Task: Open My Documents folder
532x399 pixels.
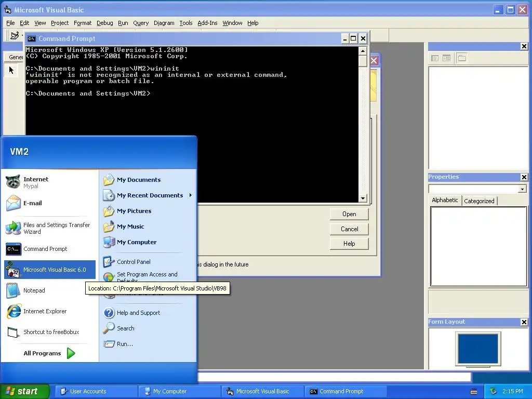Action: (x=148, y=180)
